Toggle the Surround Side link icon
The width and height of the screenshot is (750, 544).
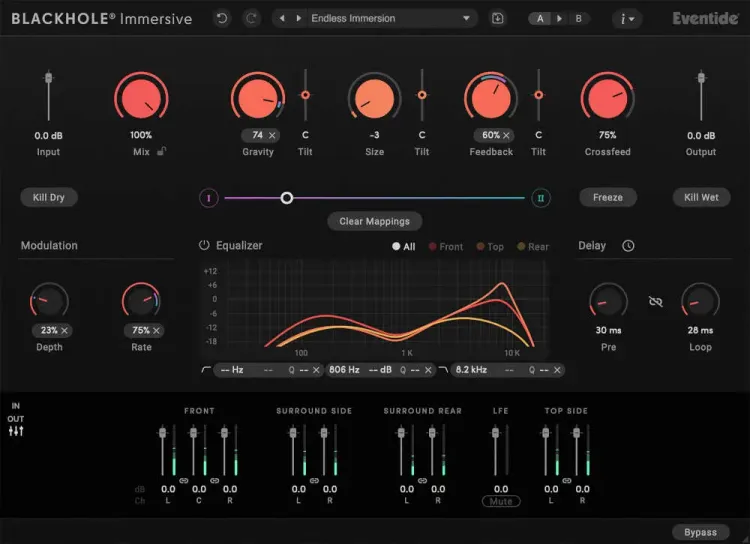[314, 480]
